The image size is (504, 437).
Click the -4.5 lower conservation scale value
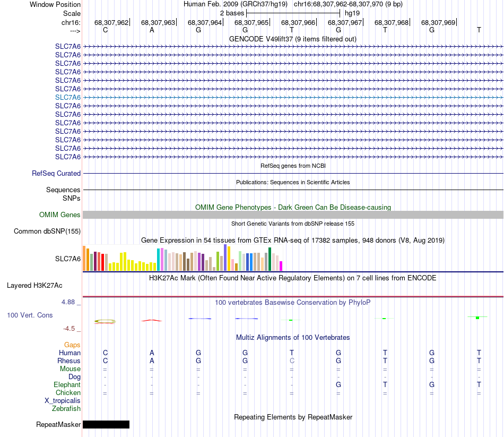(x=69, y=329)
